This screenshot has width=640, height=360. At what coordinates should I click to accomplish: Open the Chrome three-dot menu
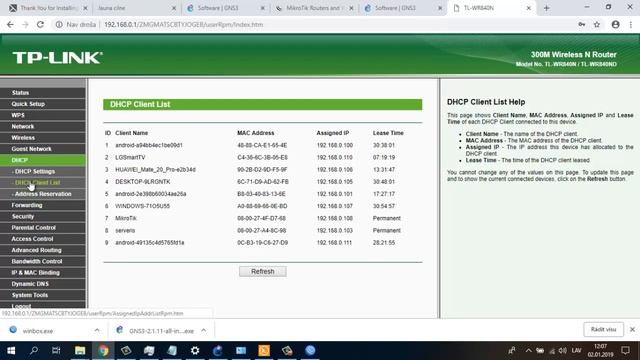click(631, 24)
